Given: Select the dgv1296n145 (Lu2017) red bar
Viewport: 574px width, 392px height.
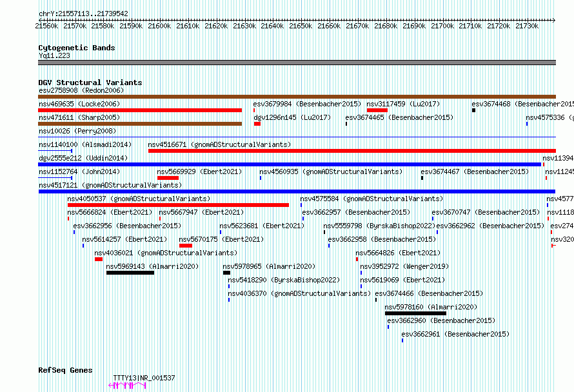Looking at the screenshot, I should [257, 124].
